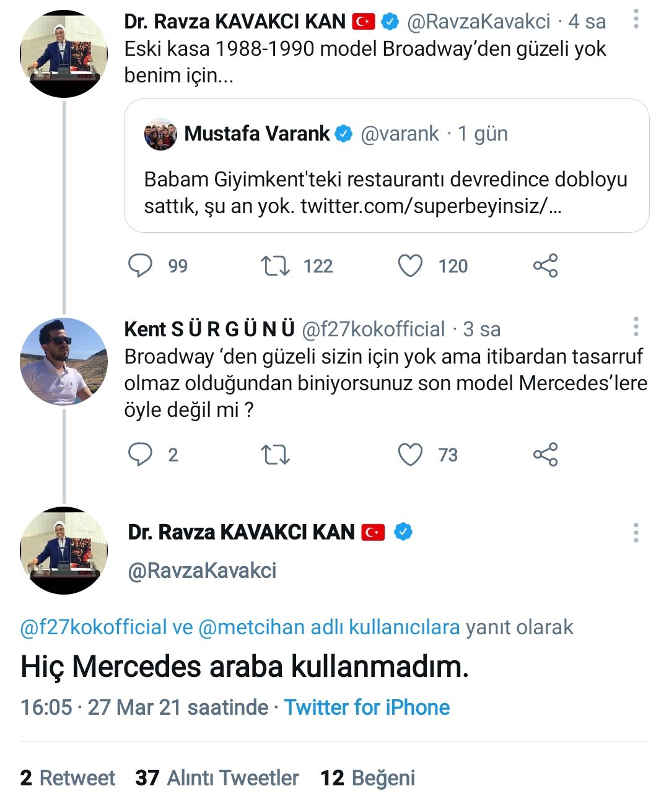Share Kent Sürgünü's tweet
This screenshot has width=669, height=812.
pyautogui.click(x=545, y=455)
